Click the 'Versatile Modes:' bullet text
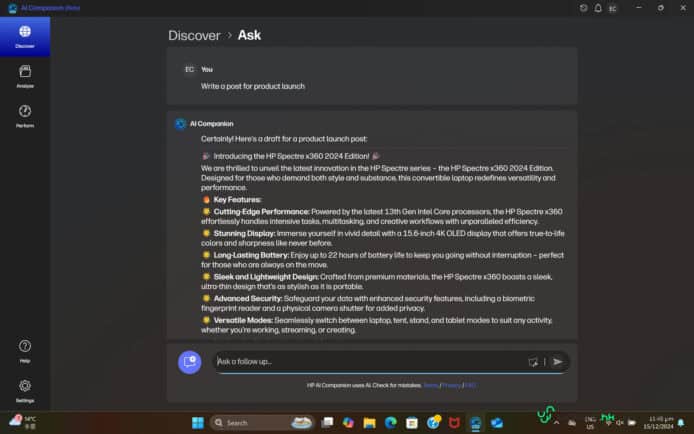Viewport: 694px width, 434px height. [x=243, y=320]
